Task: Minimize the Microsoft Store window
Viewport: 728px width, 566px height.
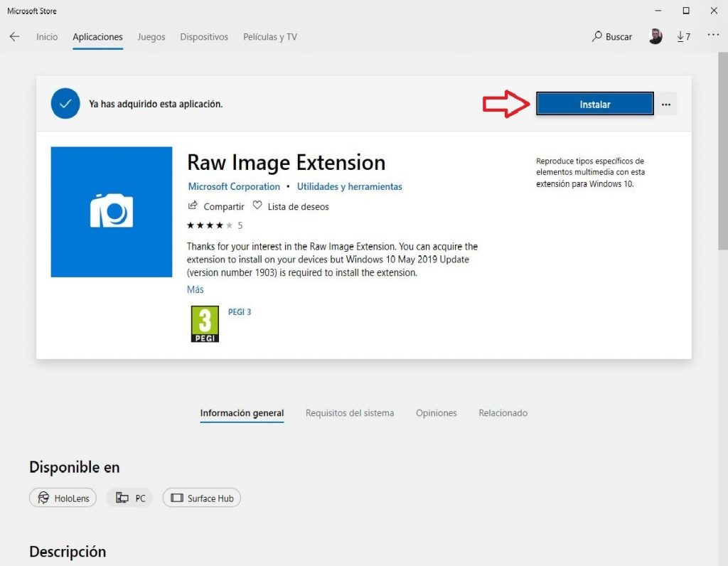Action: 658,10
